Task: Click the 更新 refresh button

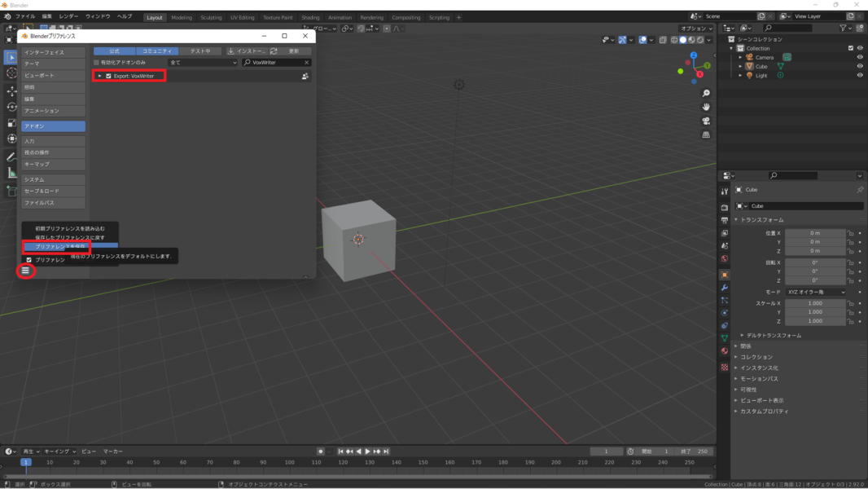Action: tap(290, 51)
